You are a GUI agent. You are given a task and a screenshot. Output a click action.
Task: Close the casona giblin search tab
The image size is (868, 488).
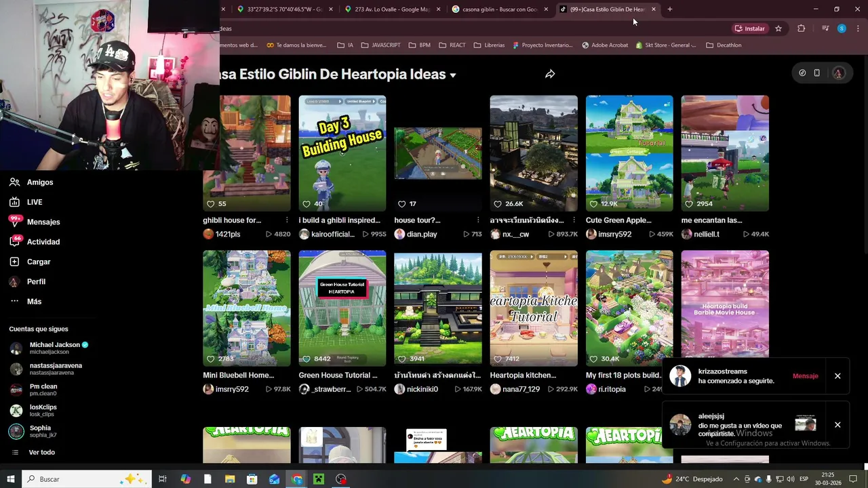point(546,9)
